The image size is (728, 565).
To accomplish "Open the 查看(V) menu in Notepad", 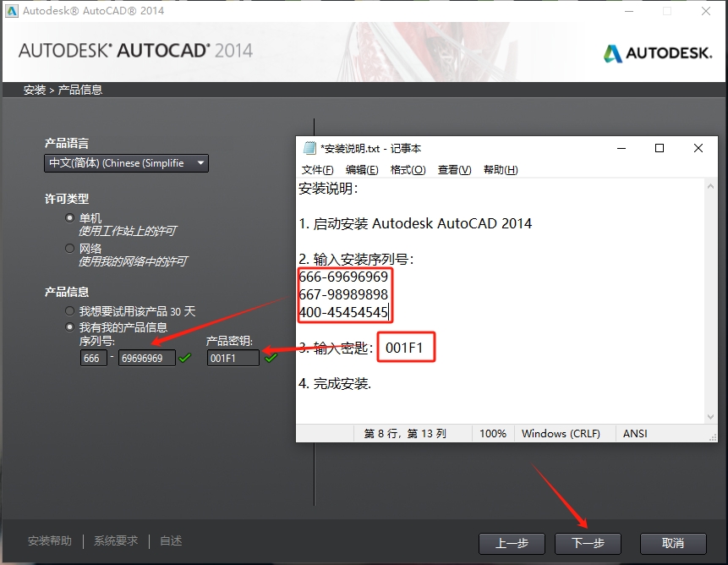I will [454, 170].
